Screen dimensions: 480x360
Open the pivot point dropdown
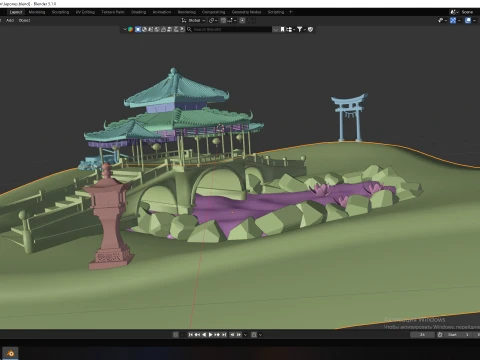[213, 20]
